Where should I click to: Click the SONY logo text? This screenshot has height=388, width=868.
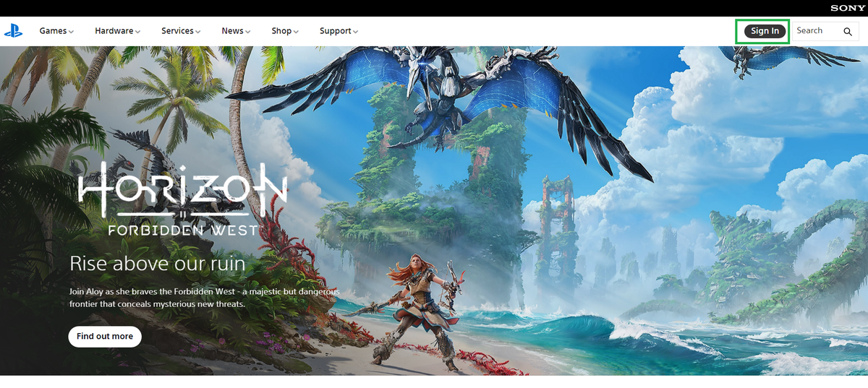coord(847,8)
